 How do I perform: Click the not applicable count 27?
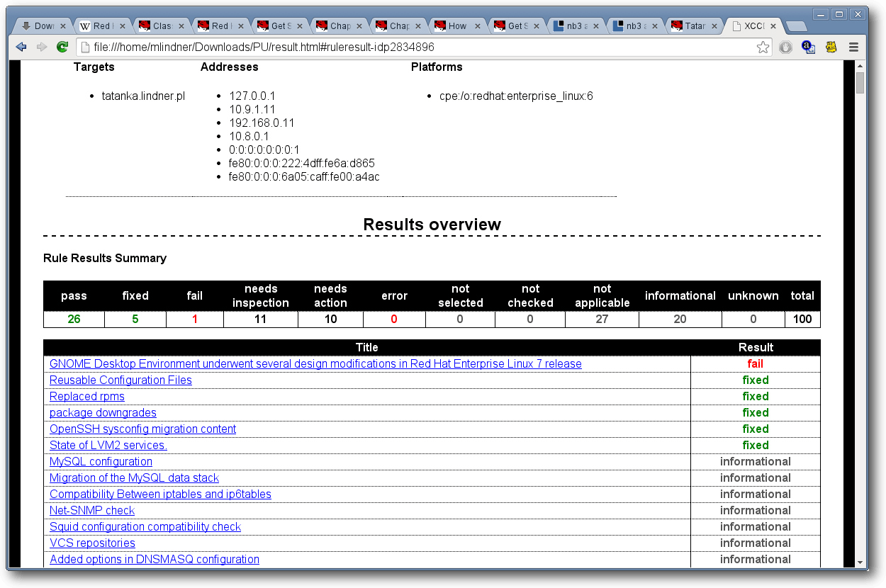[602, 320]
